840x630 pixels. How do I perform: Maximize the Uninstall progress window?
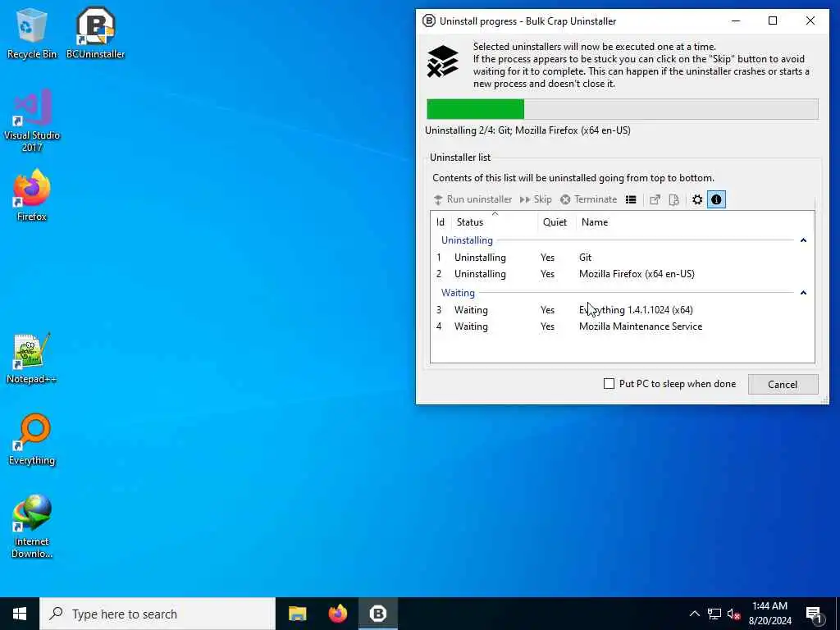[x=773, y=21]
